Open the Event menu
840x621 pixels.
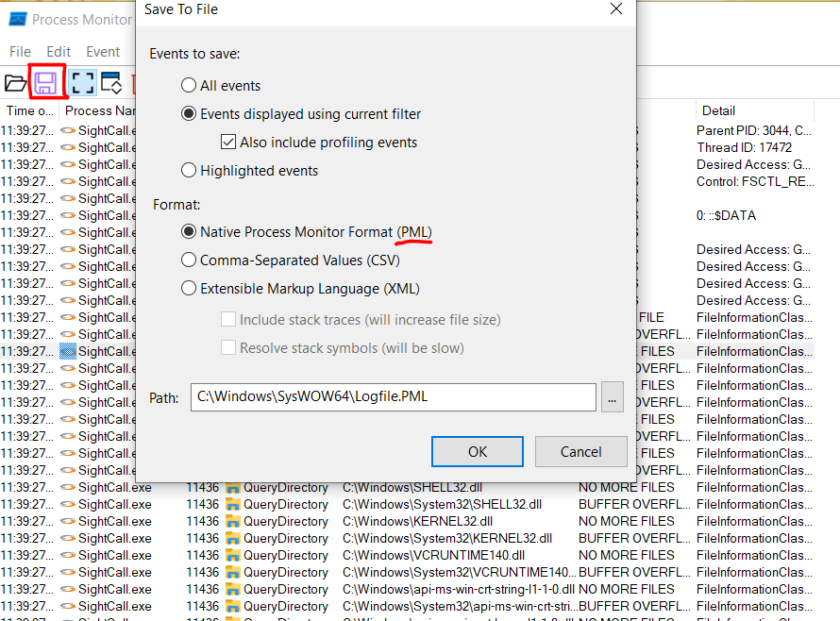[103, 52]
